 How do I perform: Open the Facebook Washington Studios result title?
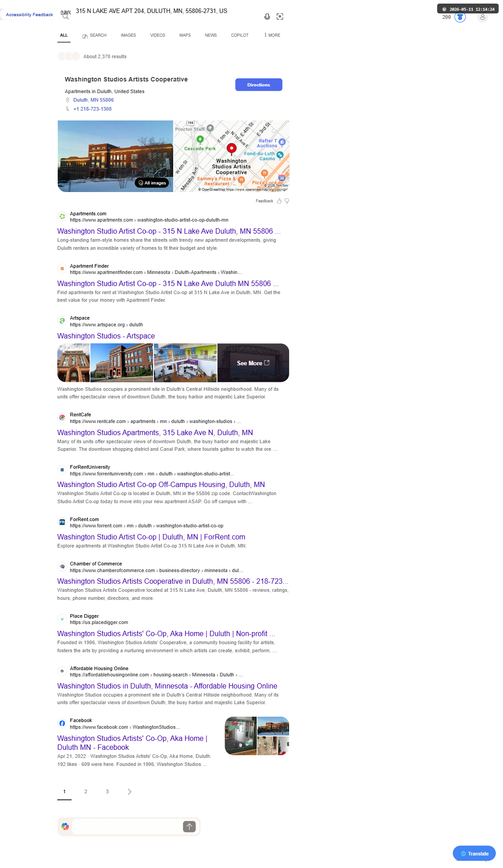(132, 743)
